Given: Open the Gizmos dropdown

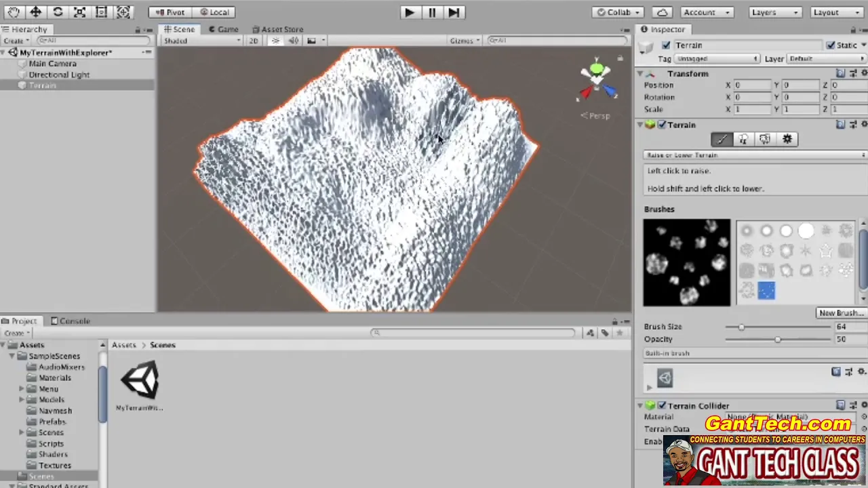Looking at the screenshot, I should pos(465,41).
